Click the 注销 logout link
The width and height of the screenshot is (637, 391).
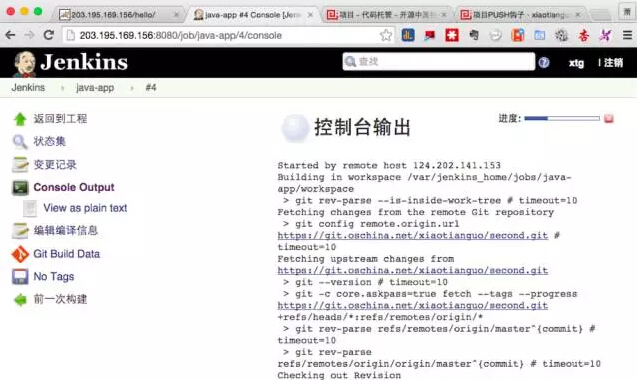coord(613,63)
